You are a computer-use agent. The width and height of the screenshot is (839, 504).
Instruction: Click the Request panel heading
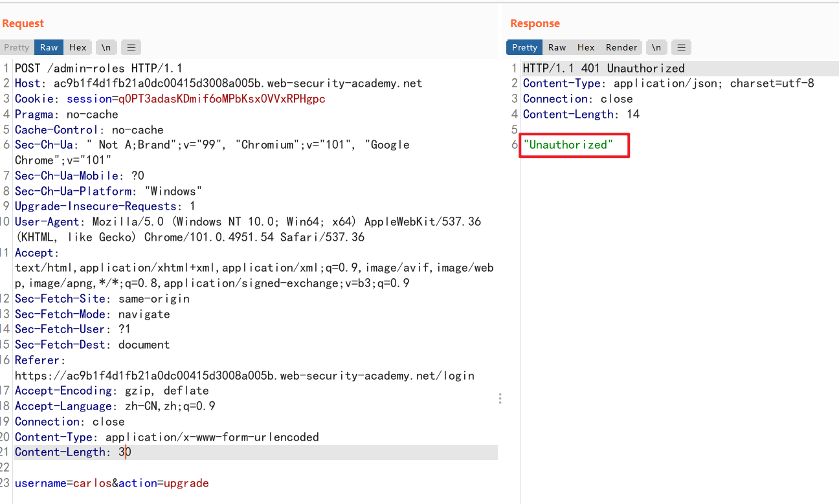[23, 23]
